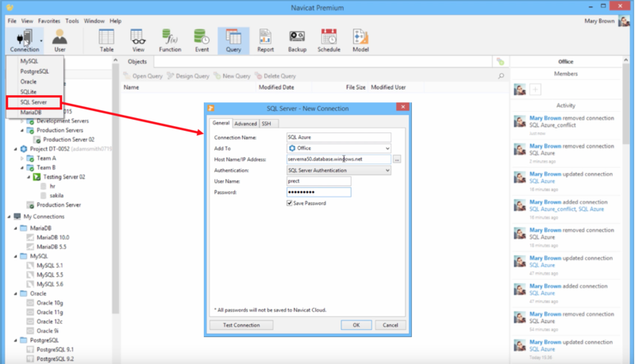The image size is (635, 364).
Task: Open the Window menu
Action: coord(94,21)
